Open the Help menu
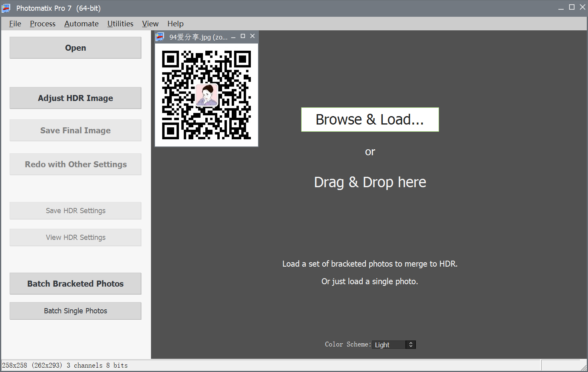The image size is (588, 372). (175, 24)
